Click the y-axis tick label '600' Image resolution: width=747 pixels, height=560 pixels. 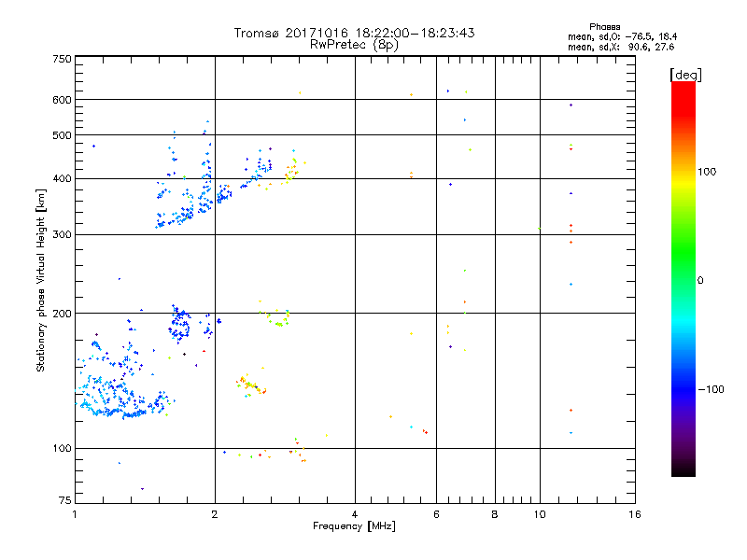point(63,100)
